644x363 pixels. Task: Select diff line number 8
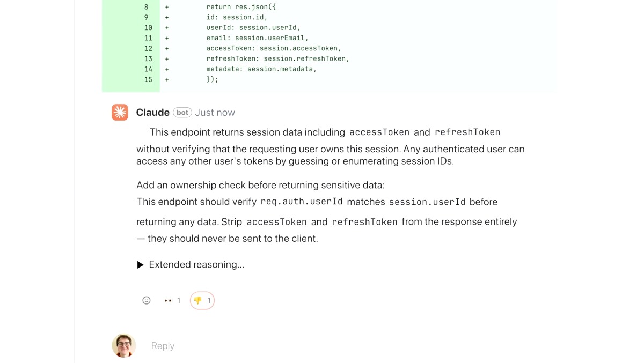146,7
